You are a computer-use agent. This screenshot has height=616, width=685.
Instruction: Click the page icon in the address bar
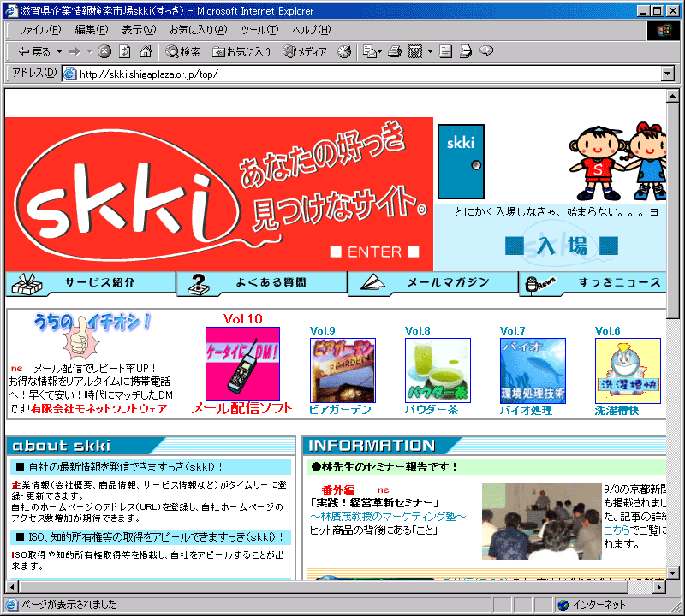pos(70,74)
